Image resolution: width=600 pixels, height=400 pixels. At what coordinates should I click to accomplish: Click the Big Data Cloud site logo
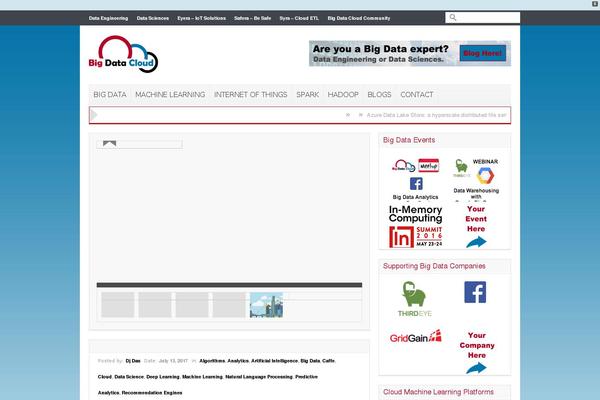click(123, 54)
